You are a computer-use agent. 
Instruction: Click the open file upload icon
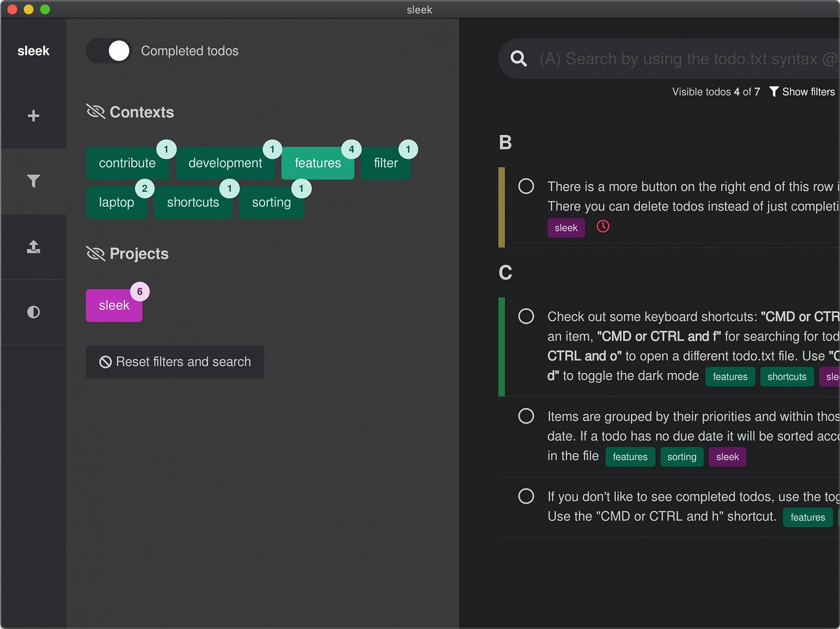click(x=33, y=247)
